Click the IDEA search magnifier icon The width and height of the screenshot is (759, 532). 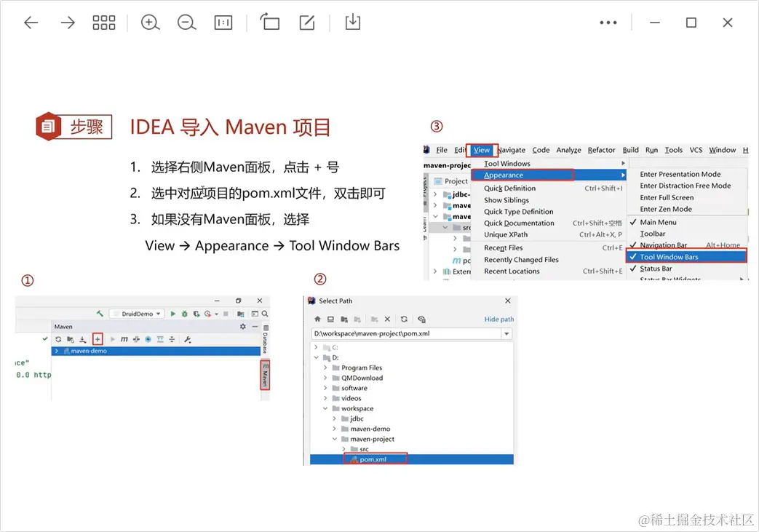click(266, 314)
